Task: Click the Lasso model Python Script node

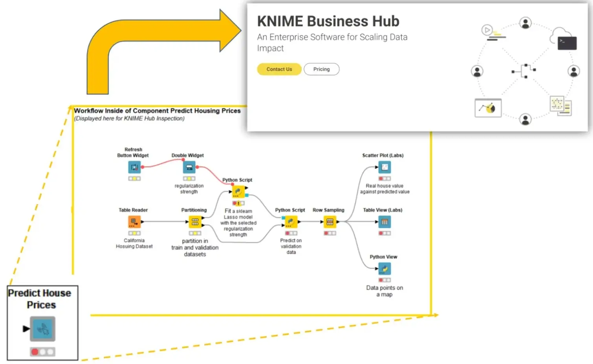Action: pyautogui.click(x=238, y=192)
